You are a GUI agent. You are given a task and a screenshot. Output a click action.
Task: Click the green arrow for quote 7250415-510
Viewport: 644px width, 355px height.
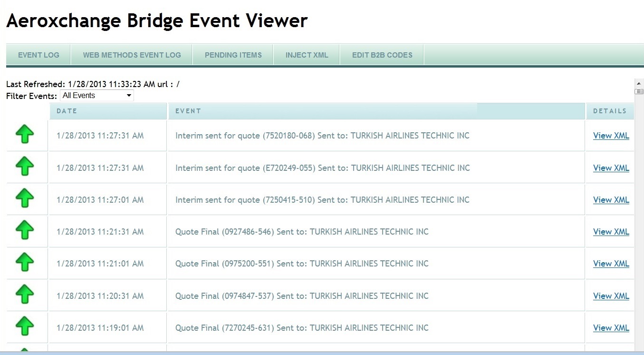(x=25, y=198)
